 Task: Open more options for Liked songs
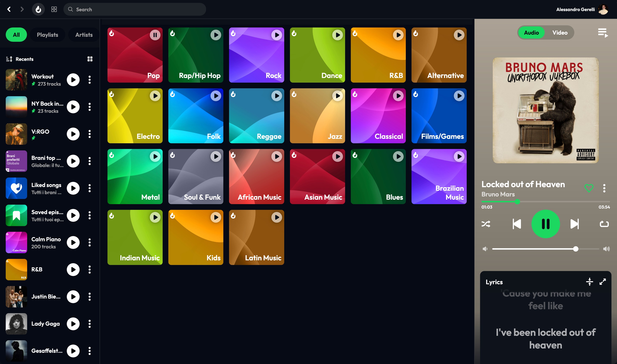click(x=90, y=188)
